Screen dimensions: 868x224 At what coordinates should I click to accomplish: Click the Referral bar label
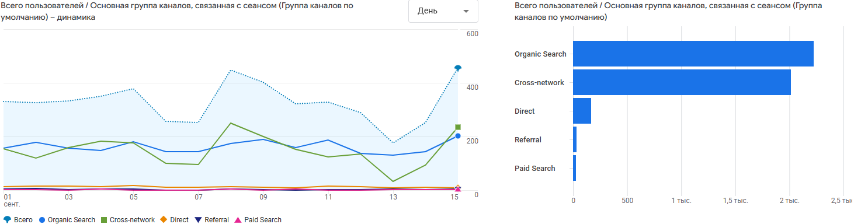coord(527,140)
